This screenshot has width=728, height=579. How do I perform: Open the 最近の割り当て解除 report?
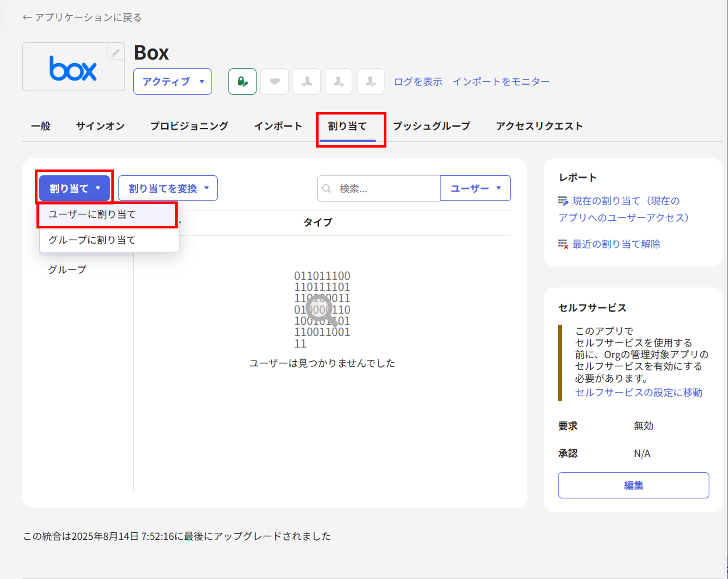coord(616,244)
